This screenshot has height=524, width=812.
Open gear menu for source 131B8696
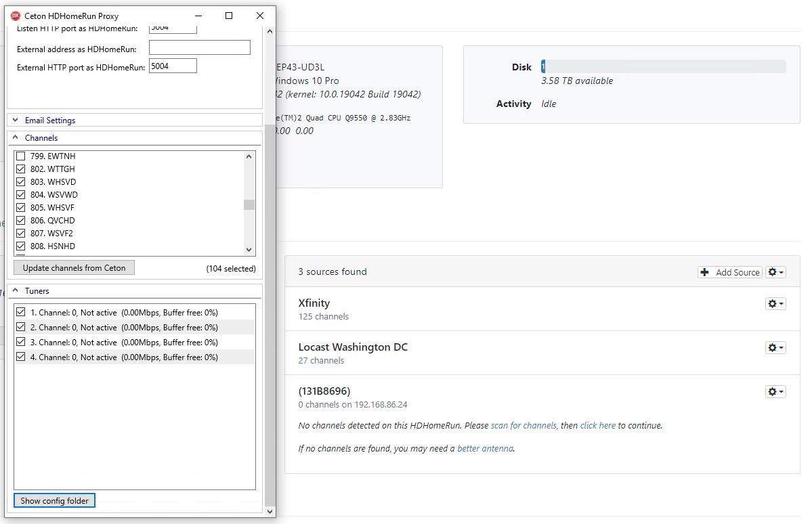pyautogui.click(x=775, y=392)
